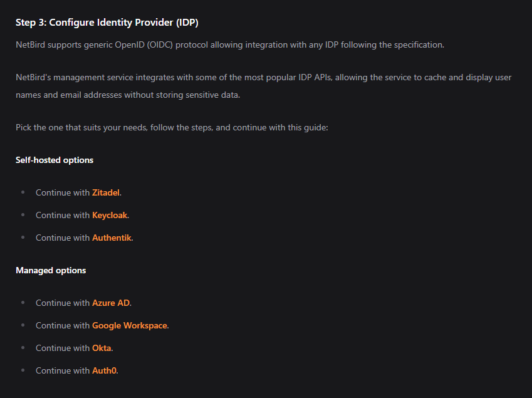Click the bullet point beside Zitadel
The image size is (532, 398).
(x=23, y=192)
